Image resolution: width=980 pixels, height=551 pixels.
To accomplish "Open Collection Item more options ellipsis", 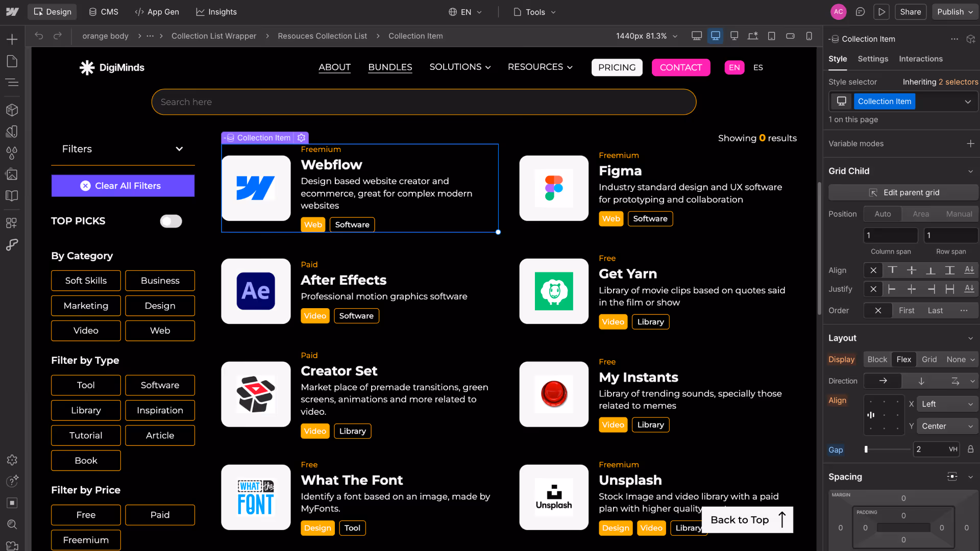I will pyautogui.click(x=954, y=39).
